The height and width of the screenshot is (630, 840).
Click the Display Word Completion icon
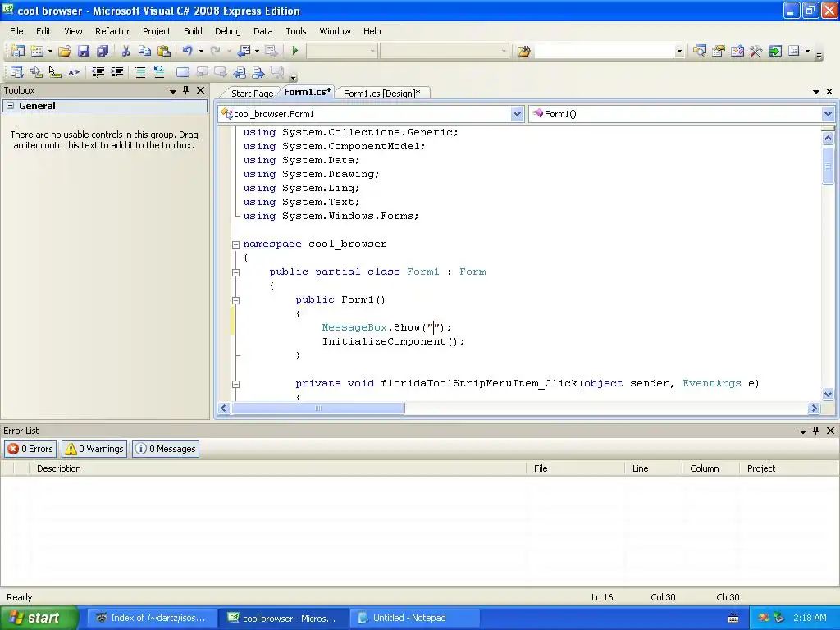click(x=74, y=72)
